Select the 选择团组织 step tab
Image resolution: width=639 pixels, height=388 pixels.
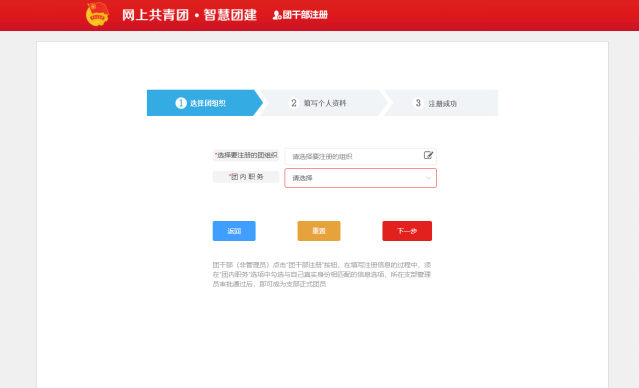[x=205, y=103]
